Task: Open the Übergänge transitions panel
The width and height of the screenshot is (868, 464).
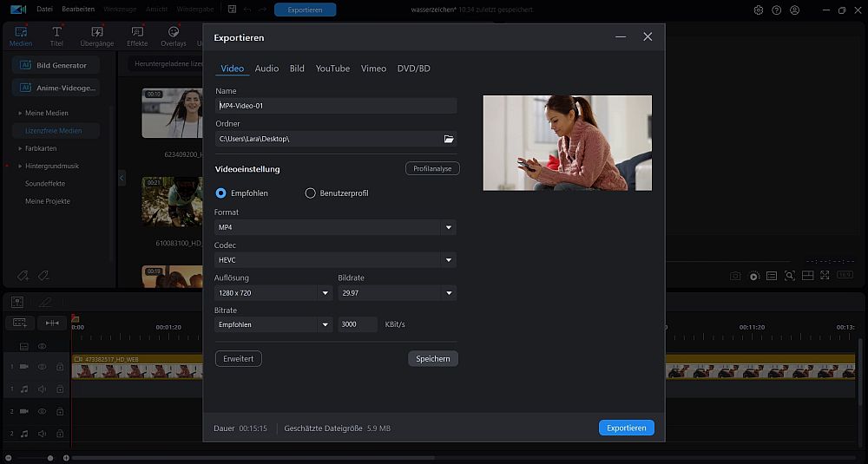Action: (x=96, y=36)
